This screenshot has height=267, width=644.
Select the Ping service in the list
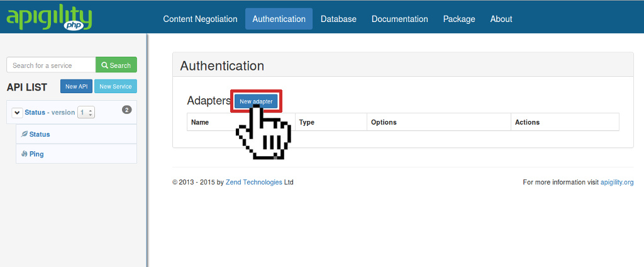[76, 154]
